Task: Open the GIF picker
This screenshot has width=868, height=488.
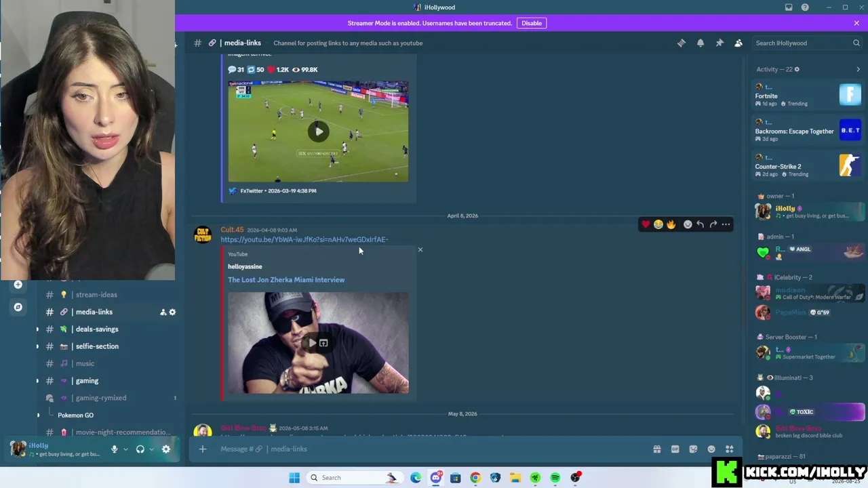Action: click(x=675, y=449)
